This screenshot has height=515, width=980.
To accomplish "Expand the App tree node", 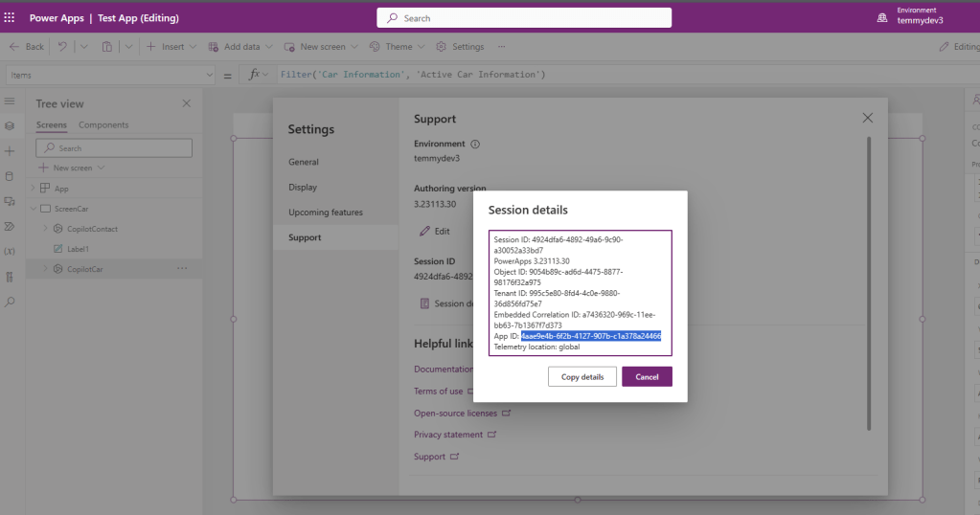I will point(34,188).
